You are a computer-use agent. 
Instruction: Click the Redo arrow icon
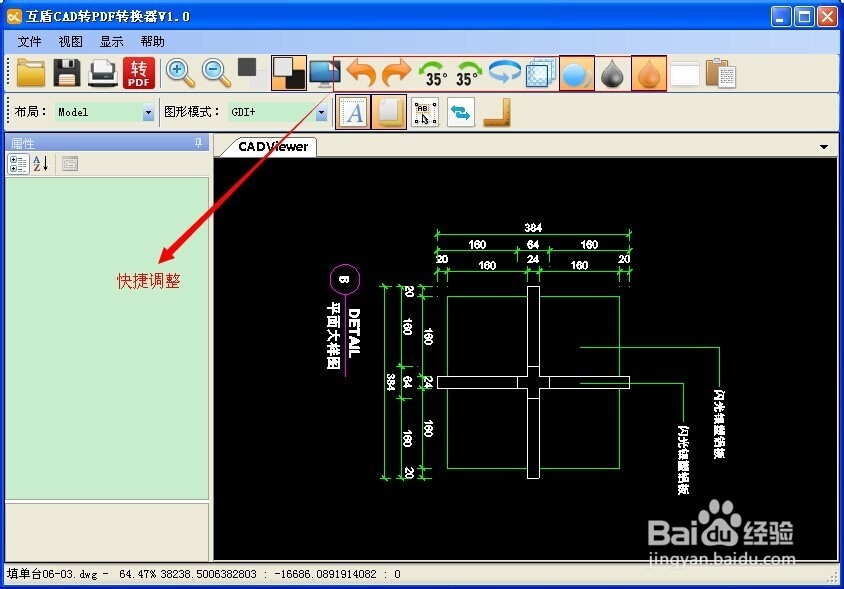coord(396,72)
